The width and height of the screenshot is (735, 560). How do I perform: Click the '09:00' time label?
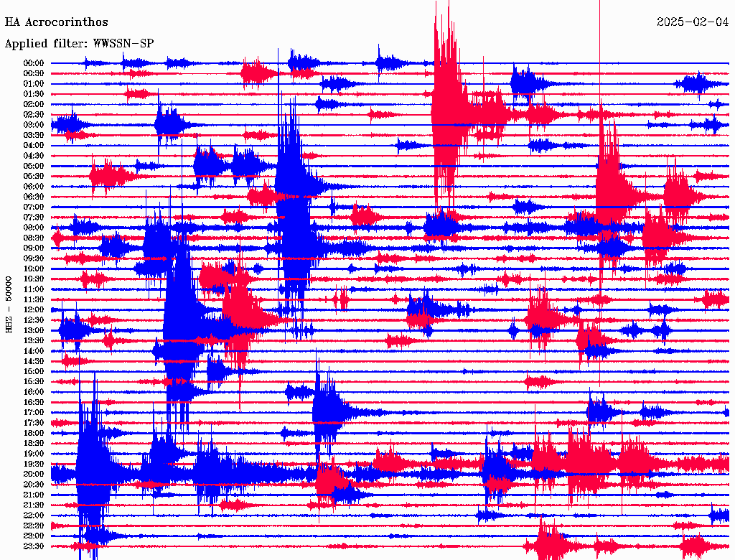33,248
